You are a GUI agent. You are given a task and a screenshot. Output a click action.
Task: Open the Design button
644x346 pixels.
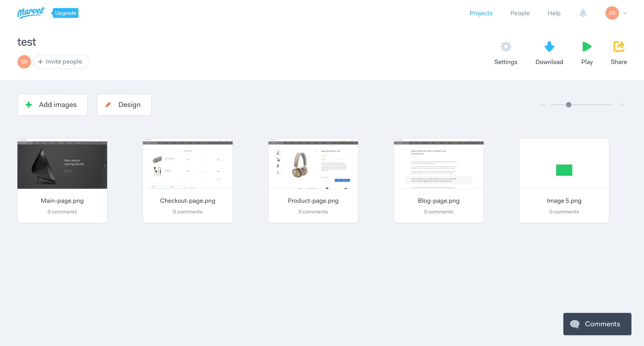pos(124,105)
